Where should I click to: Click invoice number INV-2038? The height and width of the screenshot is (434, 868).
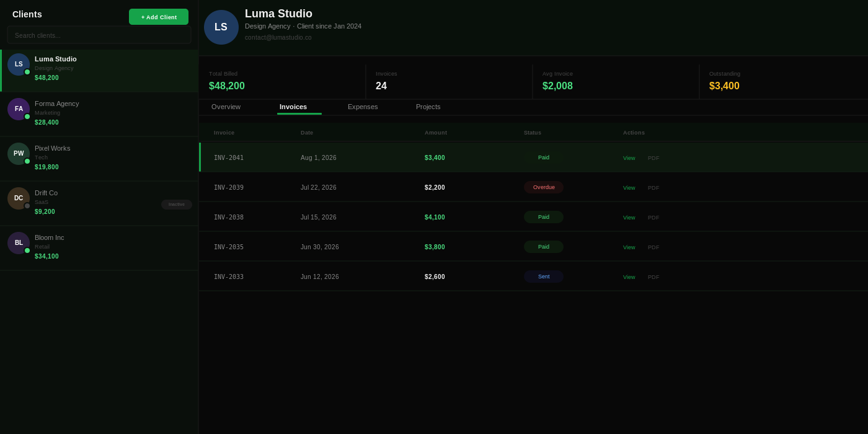click(229, 218)
